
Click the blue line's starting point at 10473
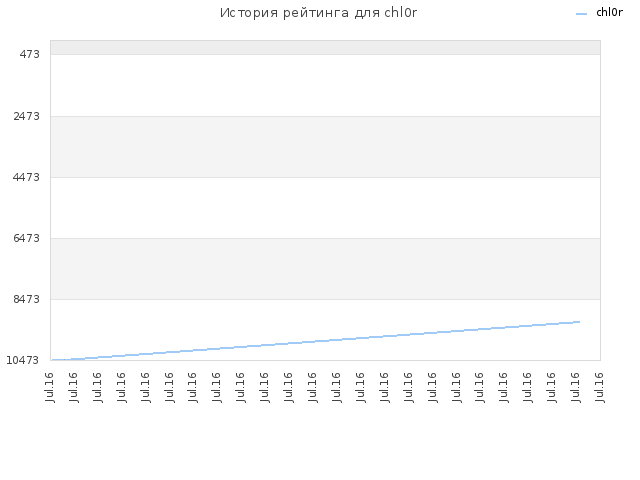coord(53,360)
